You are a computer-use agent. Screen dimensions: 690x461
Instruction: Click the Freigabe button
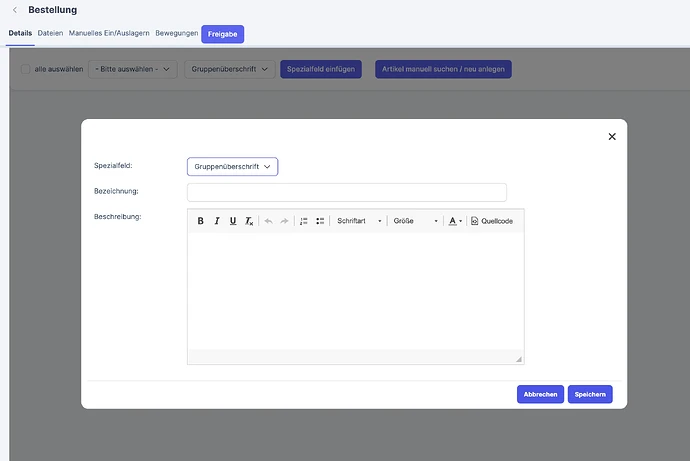tap(223, 34)
